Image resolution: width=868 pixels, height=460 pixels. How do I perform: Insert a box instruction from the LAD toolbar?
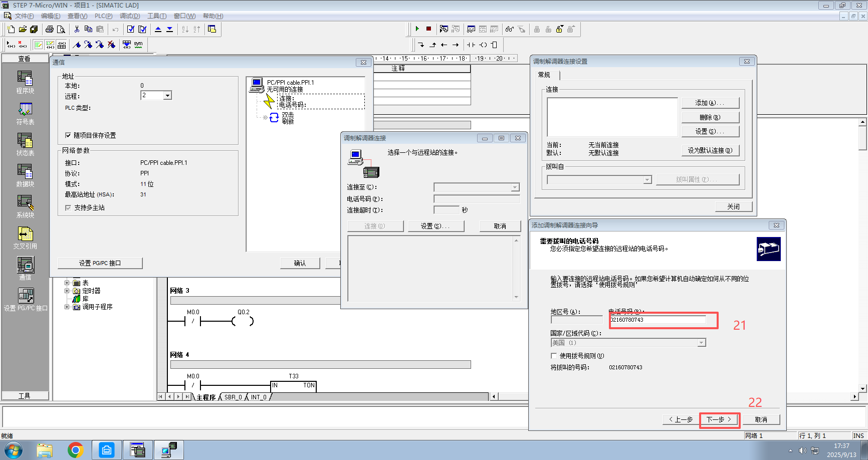[x=494, y=45]
